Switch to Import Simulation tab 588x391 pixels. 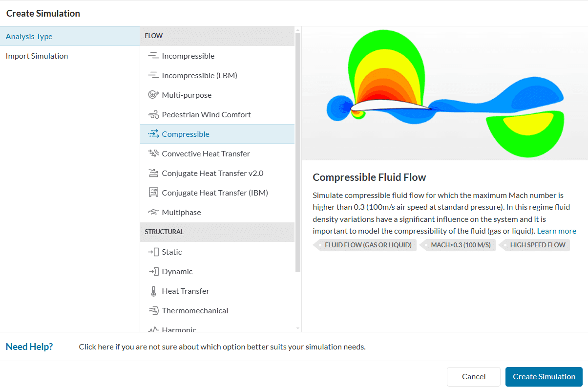37,56
